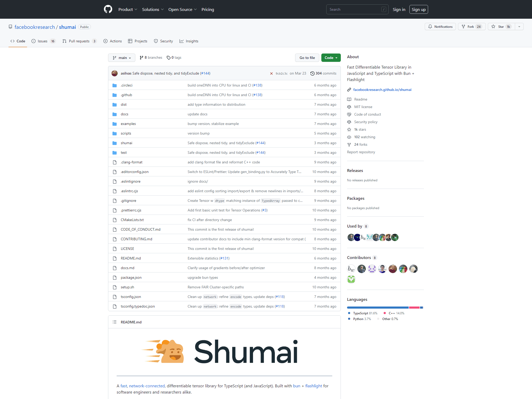
Task: Star the shumai repository
Action: (501, 26)
